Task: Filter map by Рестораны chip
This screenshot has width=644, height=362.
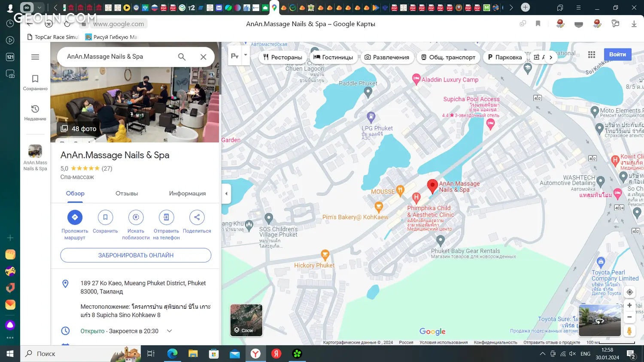Action: [283, 57]
